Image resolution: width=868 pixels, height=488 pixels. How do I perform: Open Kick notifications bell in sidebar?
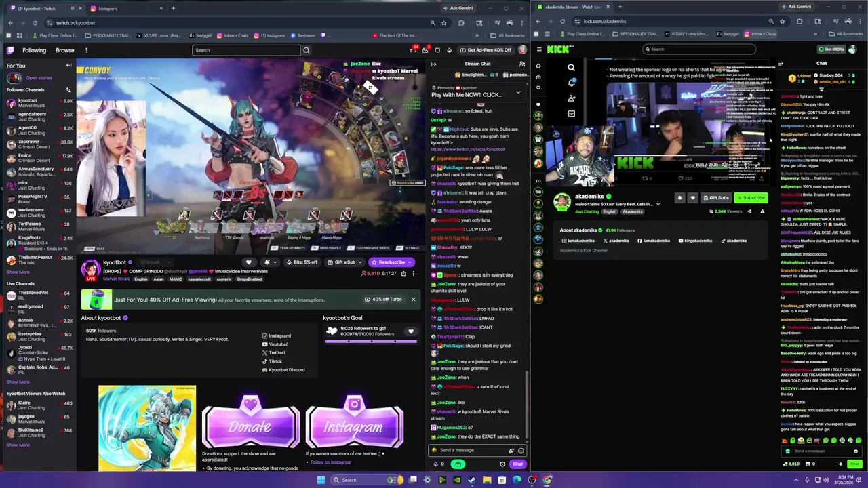571,83
